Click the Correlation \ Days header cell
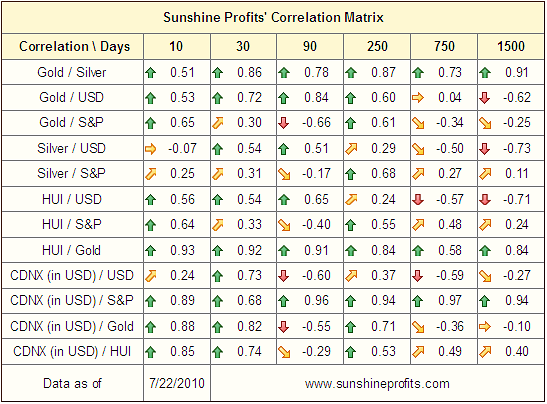547x404 pixels. (73, 46)
